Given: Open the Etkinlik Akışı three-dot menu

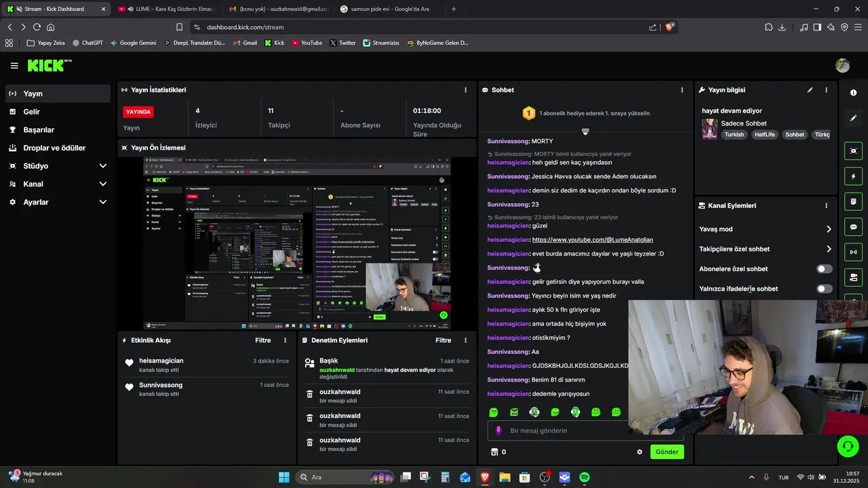Looking at the screenshot, I should [x=285, y=340].
